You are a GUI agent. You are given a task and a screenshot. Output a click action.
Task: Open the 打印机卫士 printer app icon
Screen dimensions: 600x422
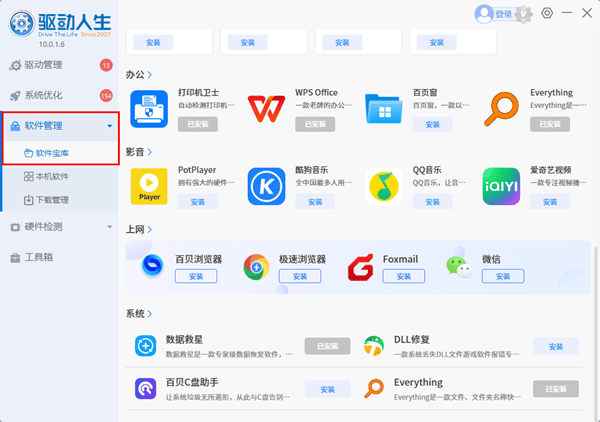[149, 109]
